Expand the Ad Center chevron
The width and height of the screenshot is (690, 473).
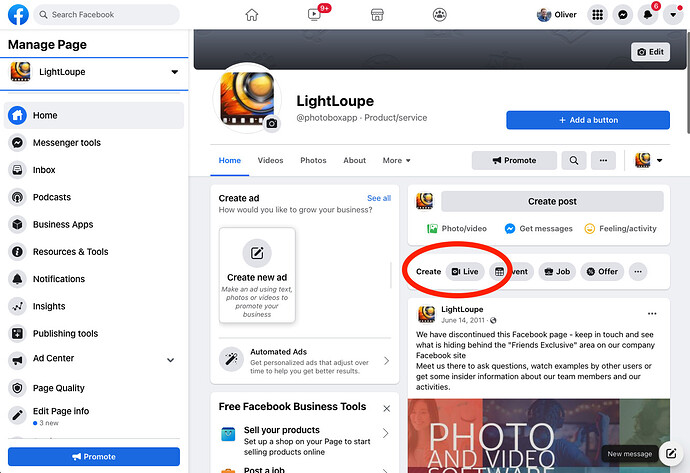pos(170,360)
